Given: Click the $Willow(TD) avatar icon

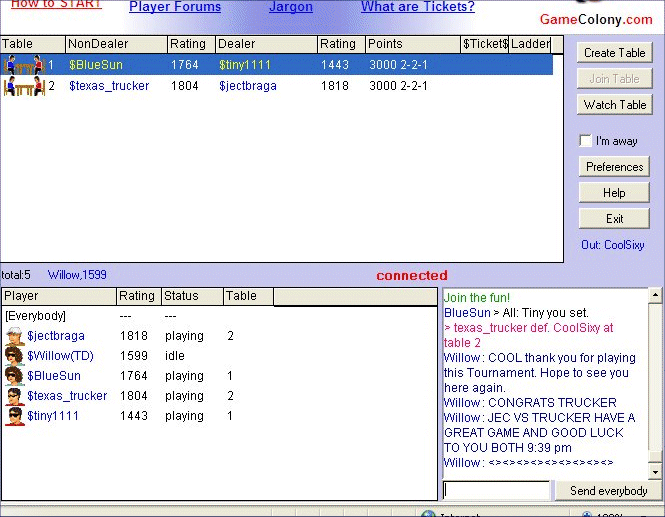Looking at the screenshot, I should point(14,356).
